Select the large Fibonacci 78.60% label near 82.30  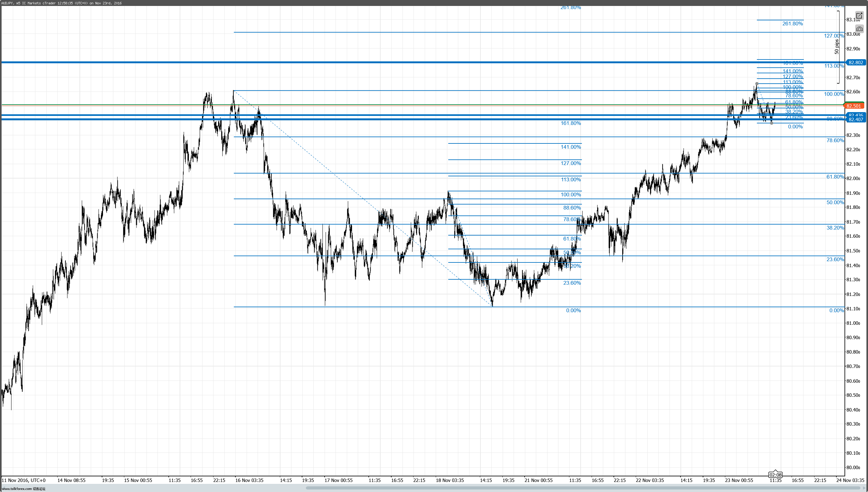(x=835, y=141)
